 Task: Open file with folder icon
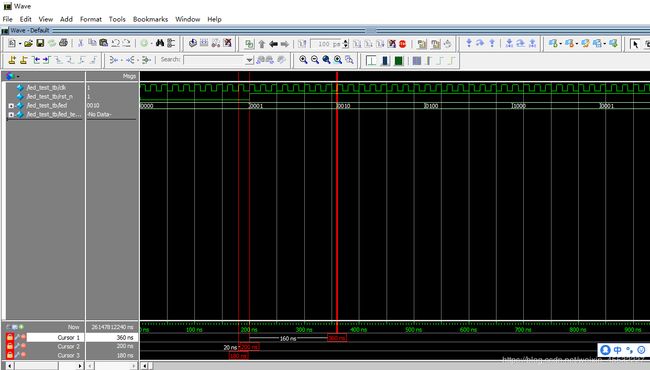[x=28, y=43]
